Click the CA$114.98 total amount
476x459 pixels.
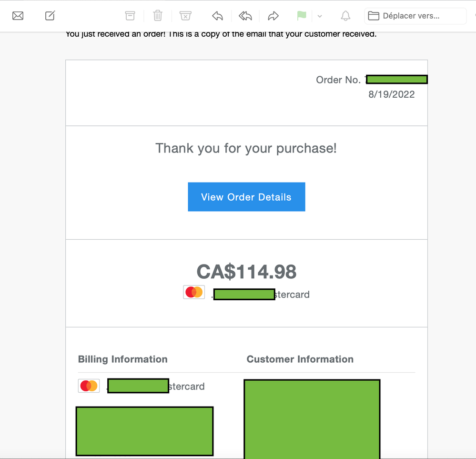click(246, 272)
